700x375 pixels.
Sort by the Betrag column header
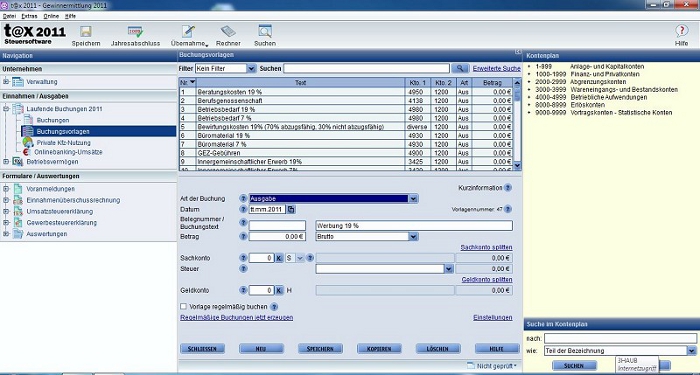pos(492,83)
